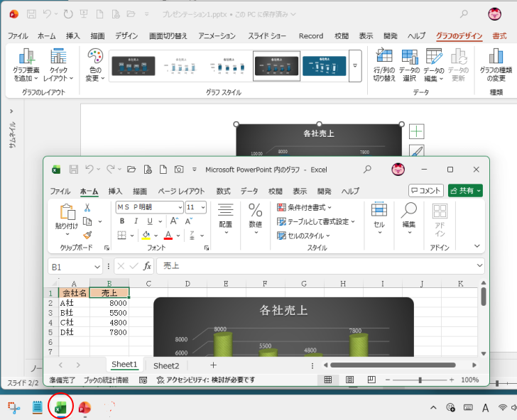Viewport: 517px width, 420px height.
Task: Click Format Painter brush in Excel
Action: pyautogui.click(x=87, y=235)
